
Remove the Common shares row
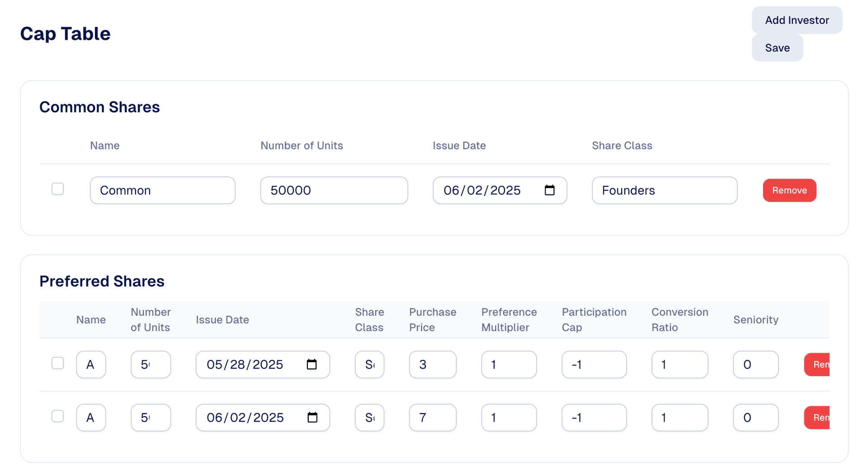pos(789,190)
